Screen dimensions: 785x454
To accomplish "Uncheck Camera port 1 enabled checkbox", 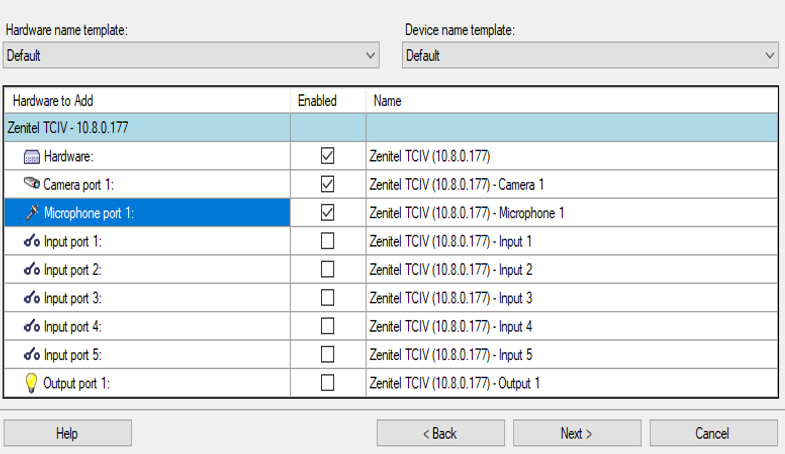I will click(327, 184).
